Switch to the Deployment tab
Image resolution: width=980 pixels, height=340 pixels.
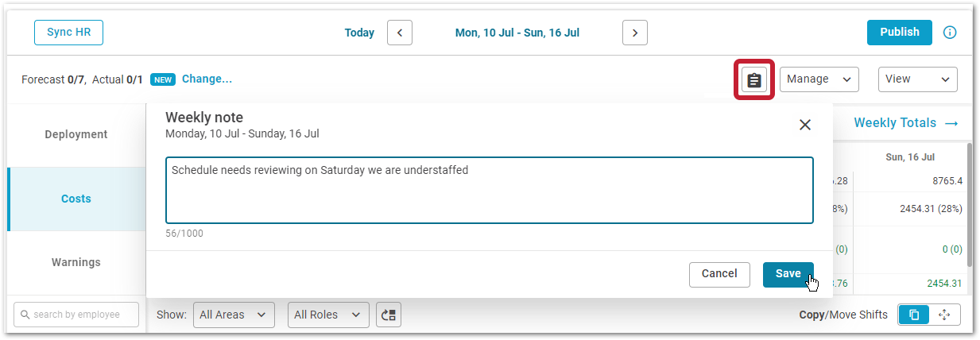tap(76, 134)
